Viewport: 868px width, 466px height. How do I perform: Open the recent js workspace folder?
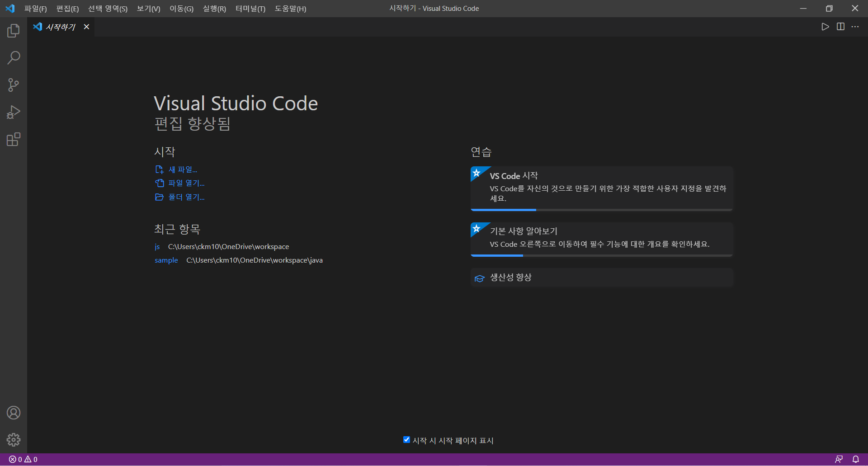(x=157, y=247)
